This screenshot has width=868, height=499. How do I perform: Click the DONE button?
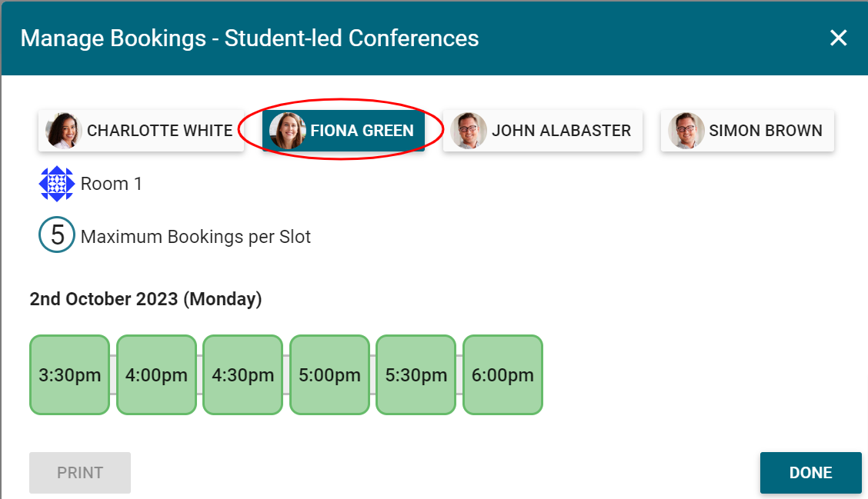pyautogui.click(x=810, y=472)
